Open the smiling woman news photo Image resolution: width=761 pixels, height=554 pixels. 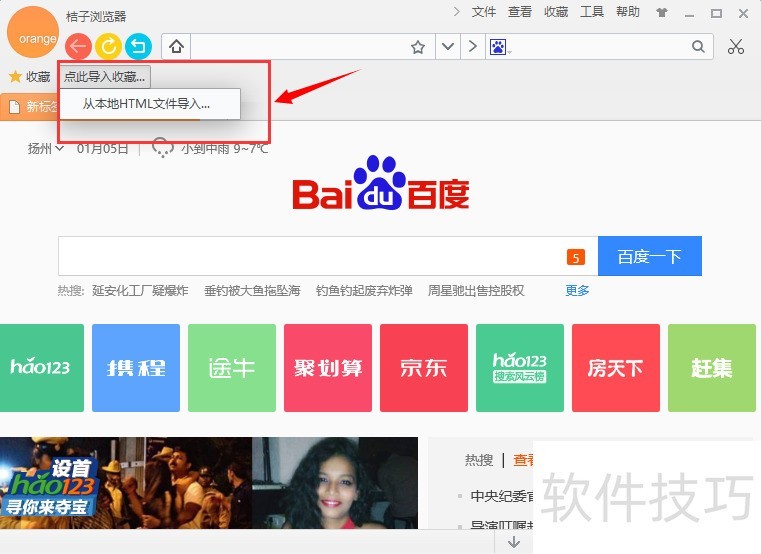[x=335, y=483]
